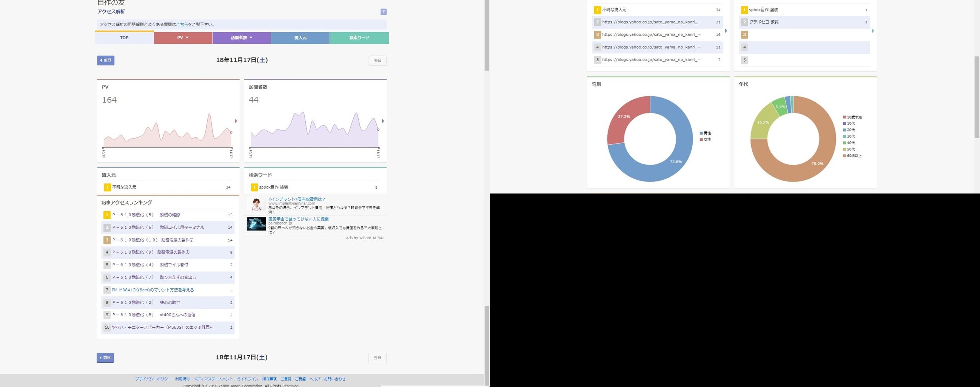The height and width of the screenshot is (387, 980).
Task: Click the 72.8% segment of the 性別 donut
Action: 676,162
